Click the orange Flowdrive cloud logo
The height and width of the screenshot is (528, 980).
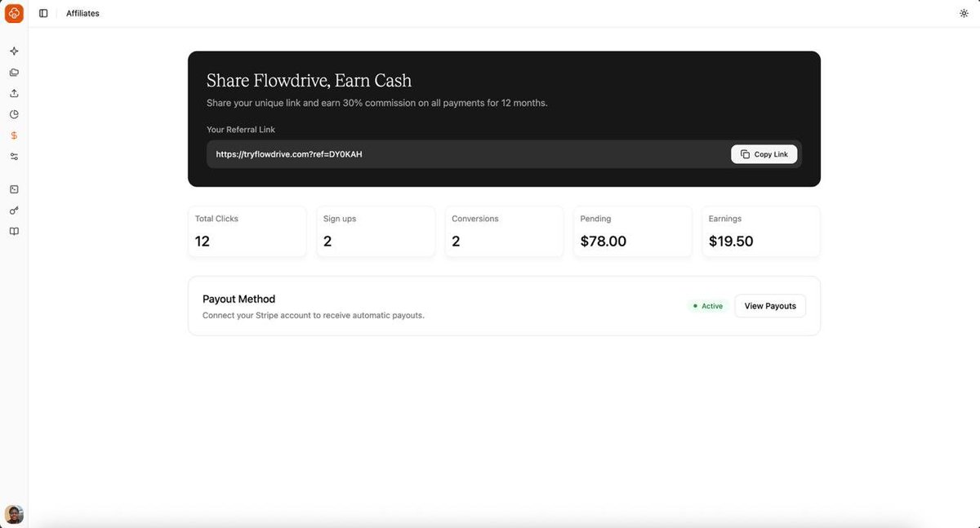point(14,13)
